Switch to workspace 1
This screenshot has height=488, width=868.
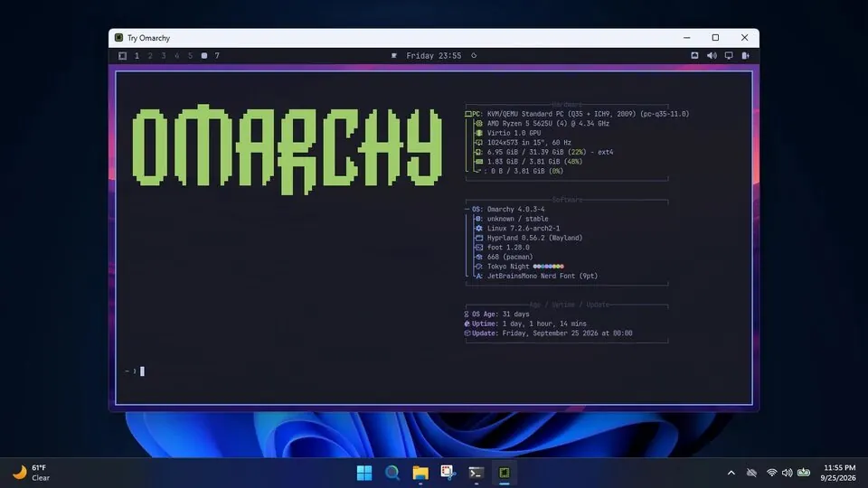[x=137, y=56]
